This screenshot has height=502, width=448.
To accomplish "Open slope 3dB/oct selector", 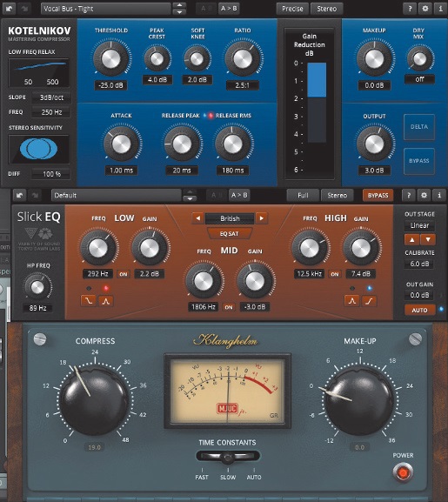I will 51,97.
